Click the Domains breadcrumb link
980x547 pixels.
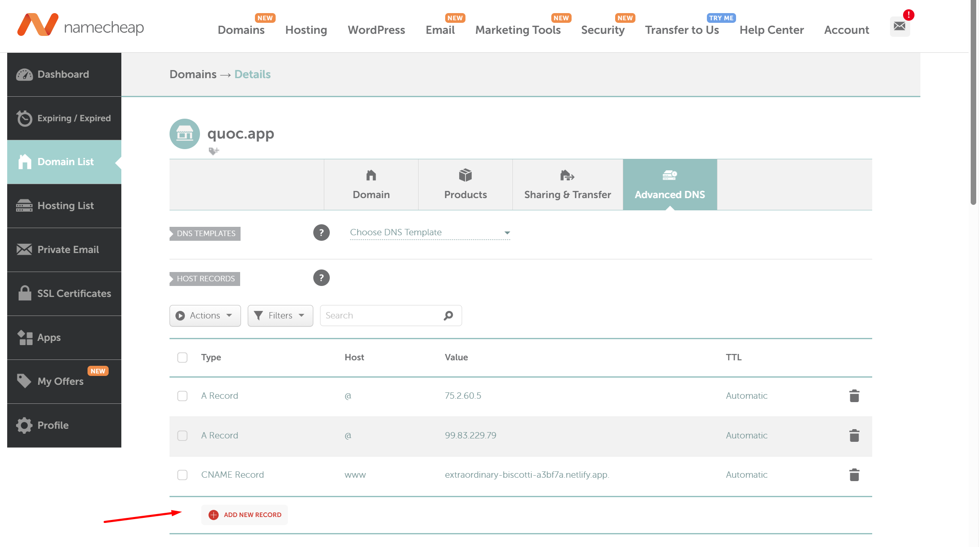[193, 74]
